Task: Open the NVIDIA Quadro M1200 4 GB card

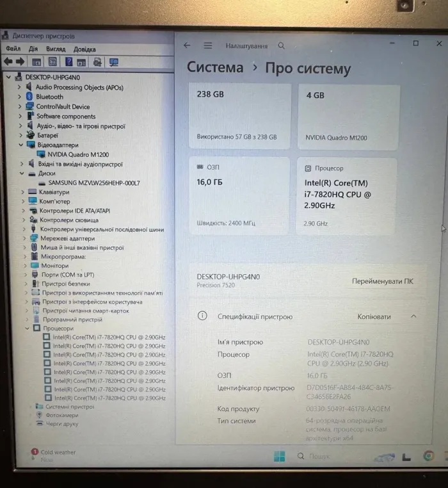Action: click(348, 117)
